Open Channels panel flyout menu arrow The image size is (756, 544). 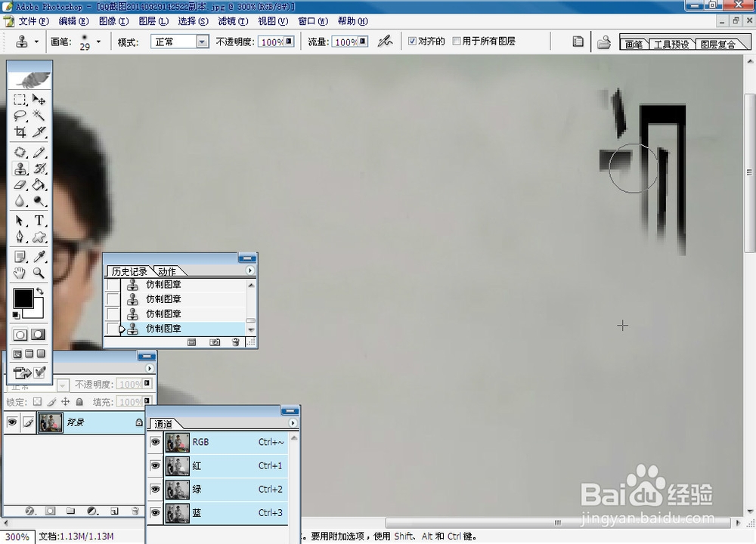293,422
